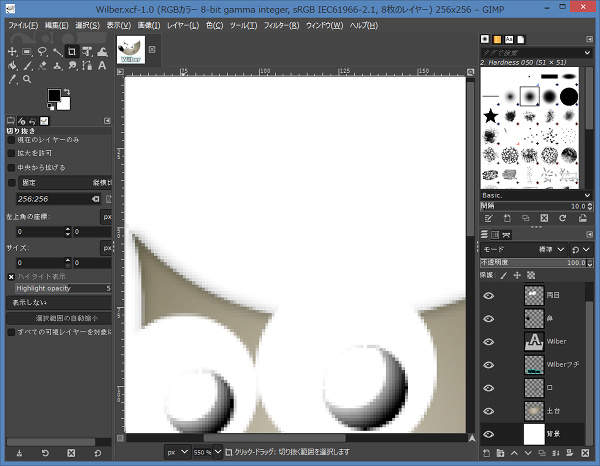The width and height of the screenshot is (600, 466).
Task: Select the Rectangle Select tool
Action: tap(27, 51)
